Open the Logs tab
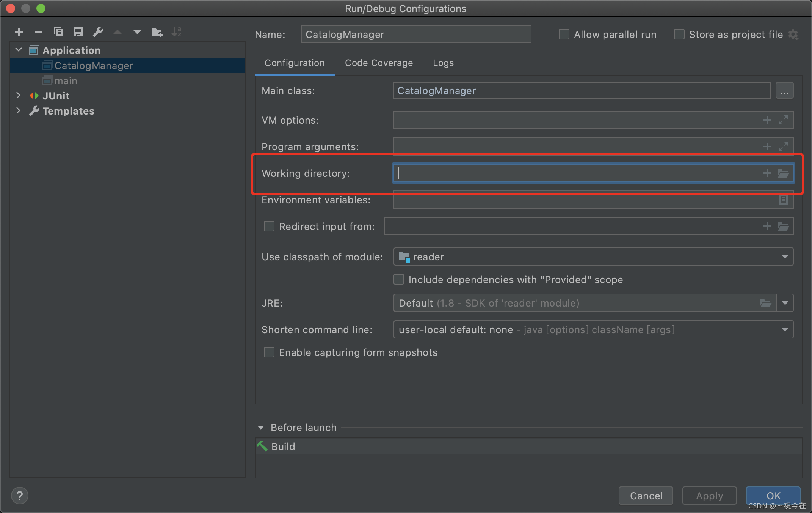The height and width of the screenshot is (513, 812). pos(443,63)
